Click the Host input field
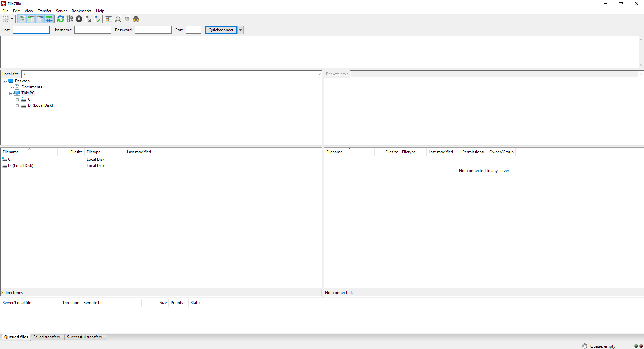Image resolution: width=644 pixels, height=349 pixels. 31,30
